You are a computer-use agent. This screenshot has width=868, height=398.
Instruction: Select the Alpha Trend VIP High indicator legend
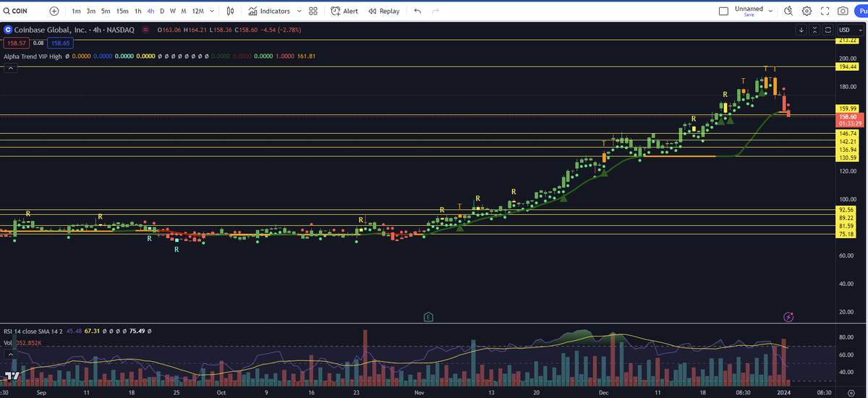[31, 56]
